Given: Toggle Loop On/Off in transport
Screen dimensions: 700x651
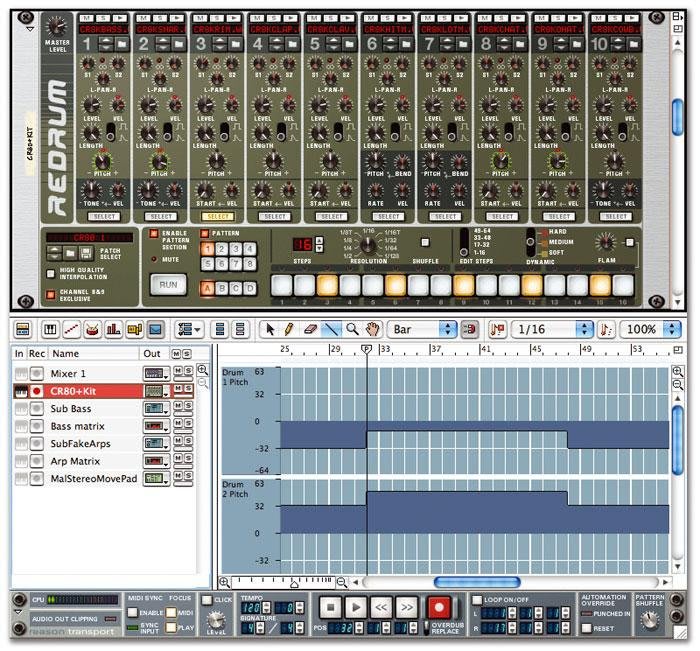Looking at the screenshot, I should click(478, 597).
